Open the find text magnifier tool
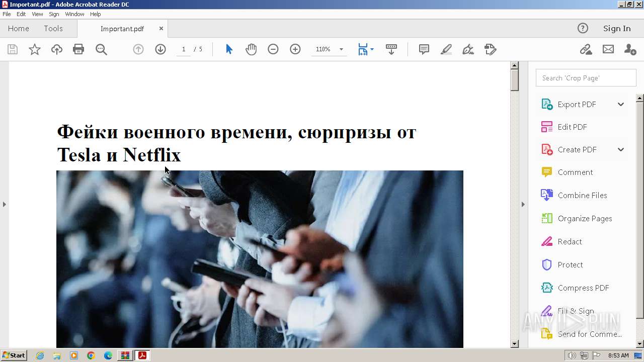644x362 pixels. tap(101, 49)
